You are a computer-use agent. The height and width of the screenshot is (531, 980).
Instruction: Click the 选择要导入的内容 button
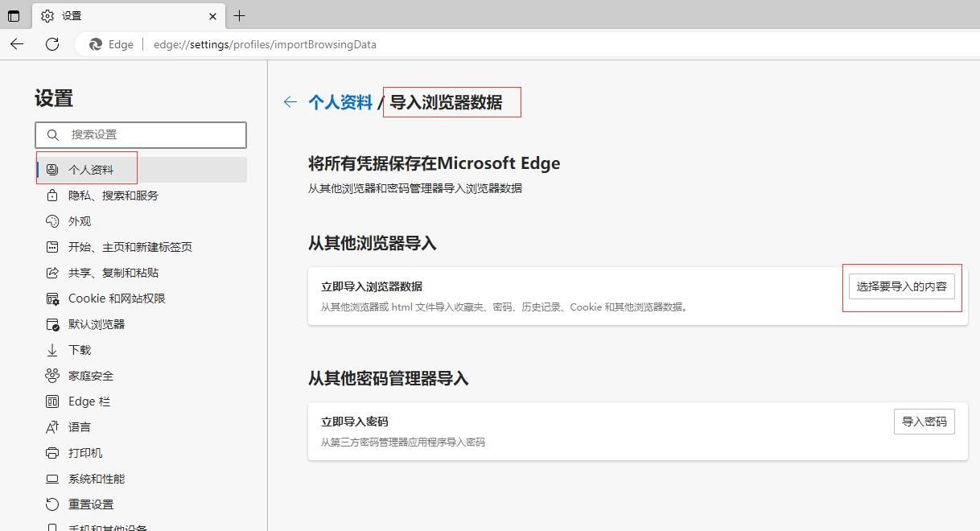901,286
